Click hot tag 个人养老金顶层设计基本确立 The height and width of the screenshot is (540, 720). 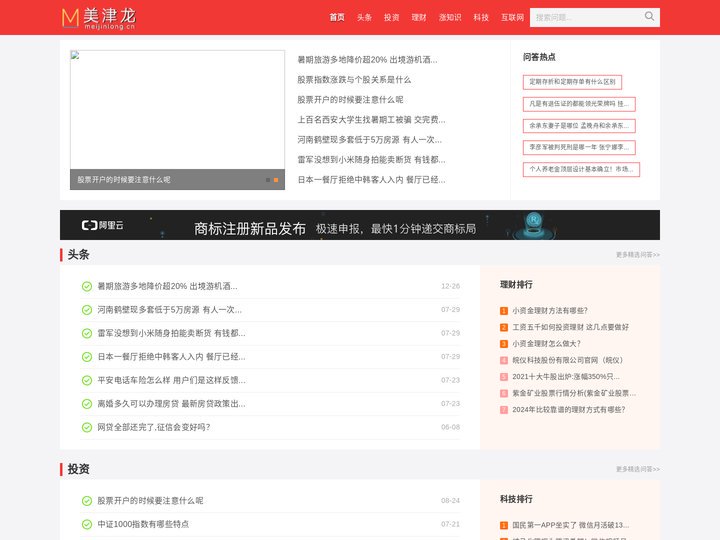click(x=581, y=169)
